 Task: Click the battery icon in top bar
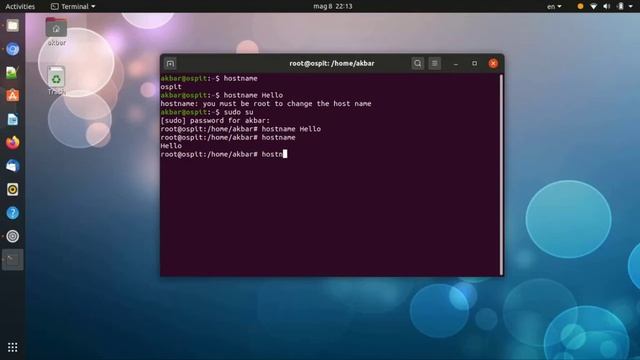click(x=620, y=6)
